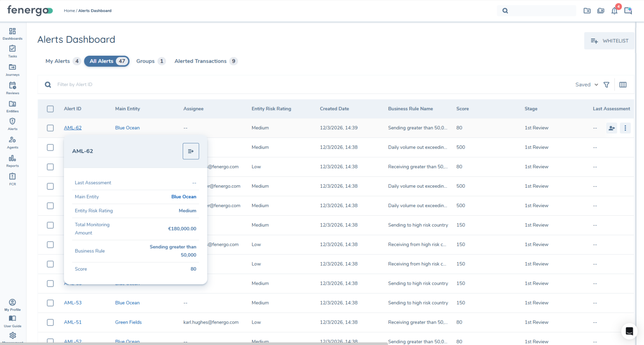Click Entity Risk Rating column header

coord(271,109)
